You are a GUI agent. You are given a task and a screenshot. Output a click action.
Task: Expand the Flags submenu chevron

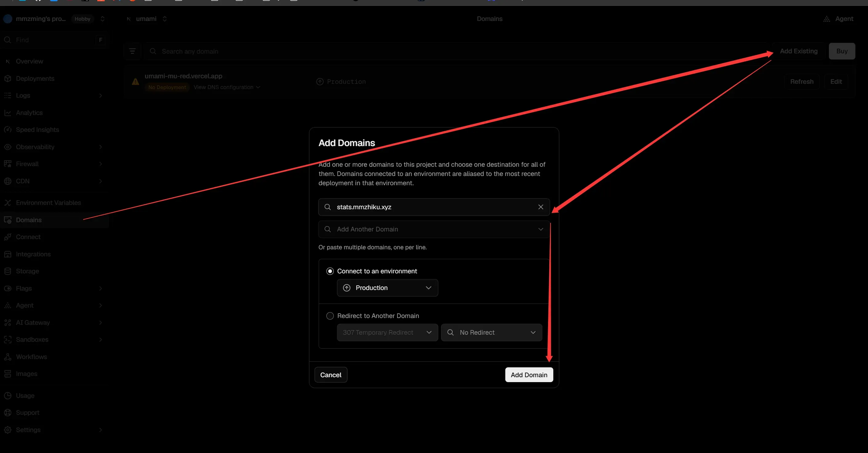(100, 288)
